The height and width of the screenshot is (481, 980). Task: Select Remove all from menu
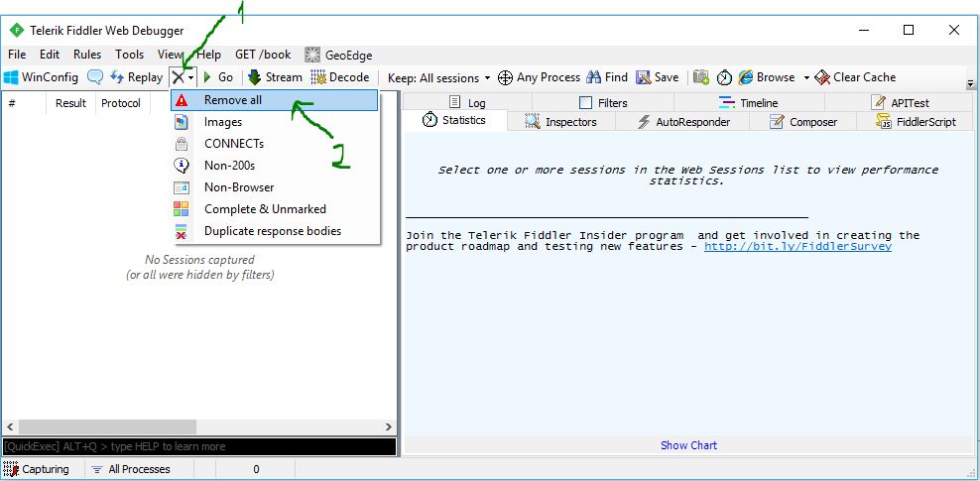point(275,100)
